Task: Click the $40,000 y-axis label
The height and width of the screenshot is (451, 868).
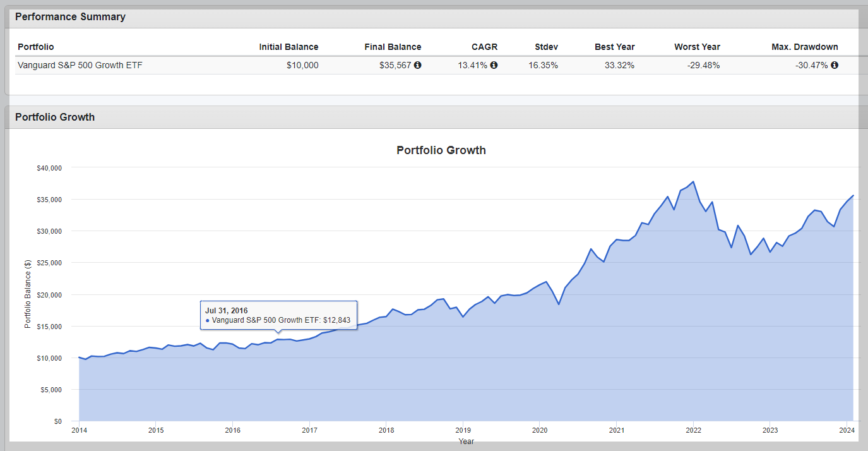Action: pyautogui.click(x=49, y=168)
